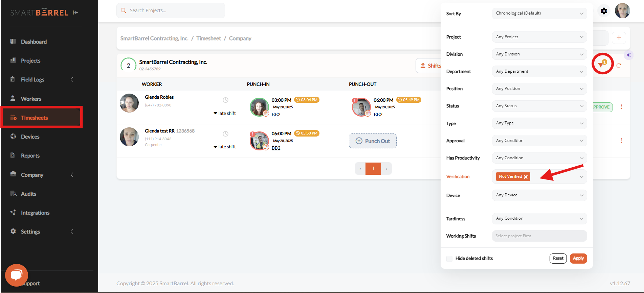
Task: Collapse the sidebar with the arrow icon
Action: (x=75, y=13)
